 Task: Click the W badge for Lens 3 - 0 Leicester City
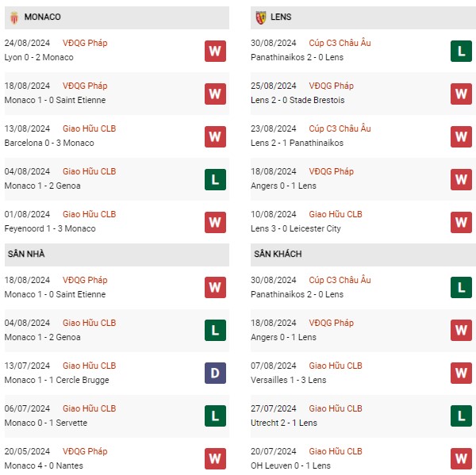[x=462, y=223]
